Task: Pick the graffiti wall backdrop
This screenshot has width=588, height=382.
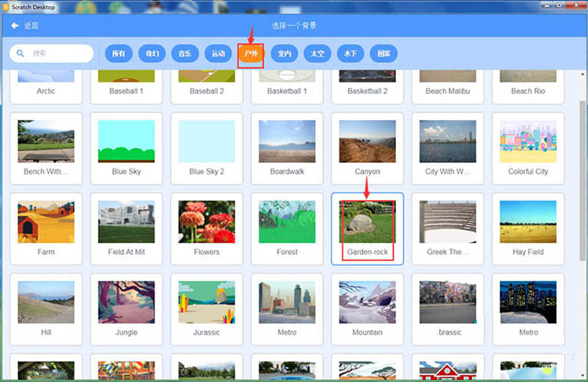Action: 448,309
